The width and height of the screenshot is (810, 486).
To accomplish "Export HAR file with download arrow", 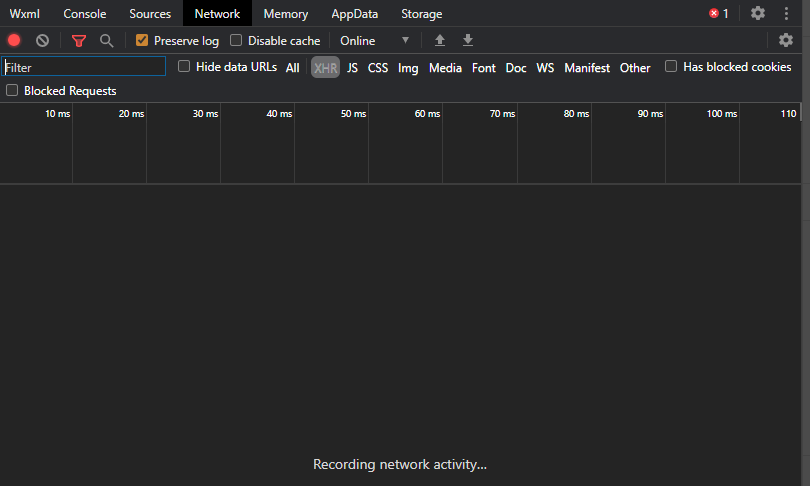I will (x=468, y=40).
